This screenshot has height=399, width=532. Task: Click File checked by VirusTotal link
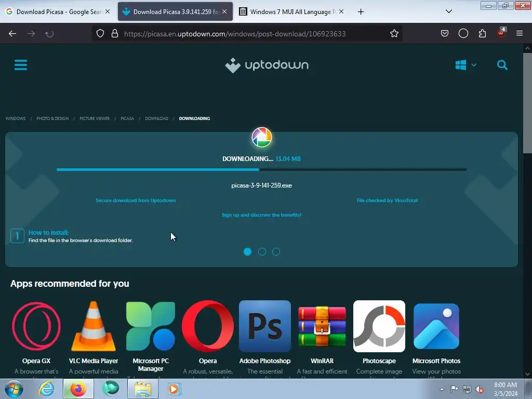(x=387, y=201)
